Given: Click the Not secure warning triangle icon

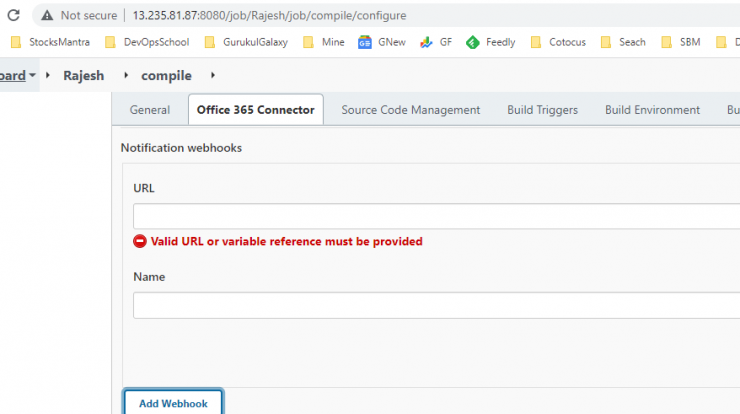Looking at the screenshot, I should (47, 16).
